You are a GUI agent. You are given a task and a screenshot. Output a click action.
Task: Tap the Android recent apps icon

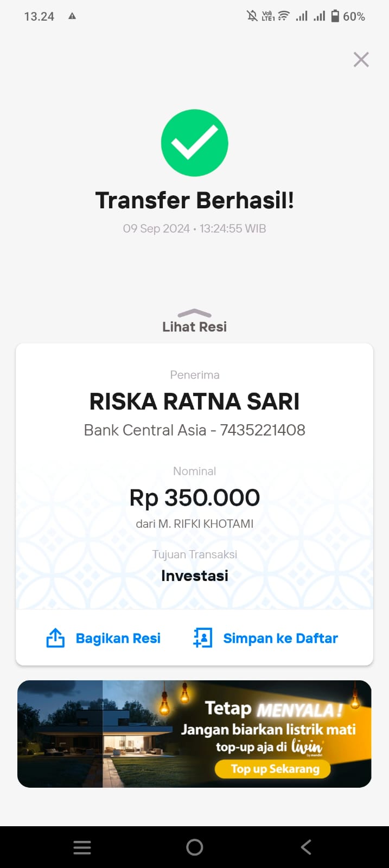click(x=82, y=847)
